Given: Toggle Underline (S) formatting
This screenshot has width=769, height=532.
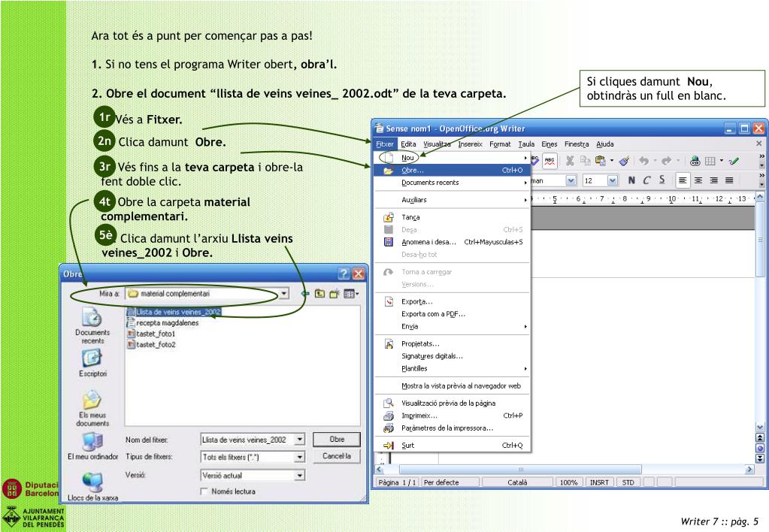Looking at the screenshot, I should click(662, 180).
